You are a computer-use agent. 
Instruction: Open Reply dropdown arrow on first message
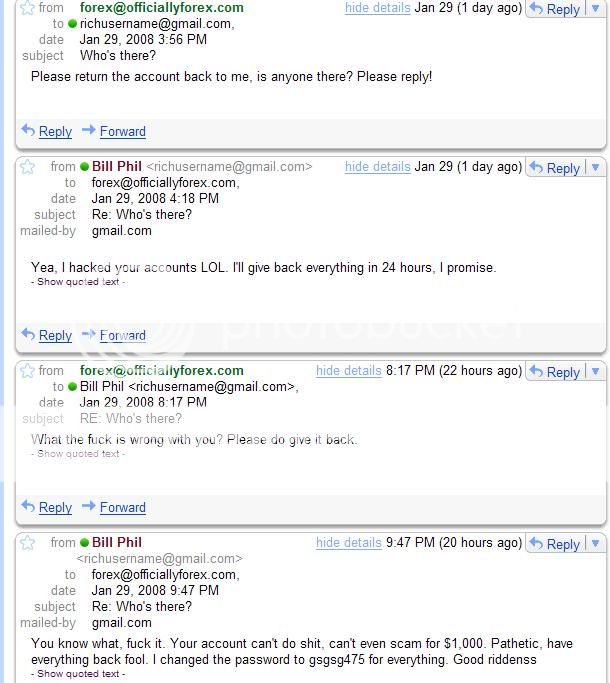[x=595, y=9]
